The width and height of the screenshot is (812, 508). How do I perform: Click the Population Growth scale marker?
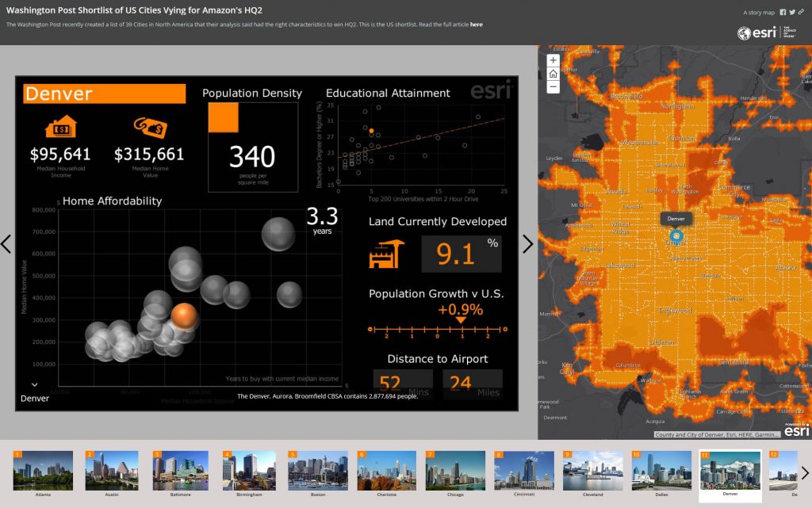(461, 320)
